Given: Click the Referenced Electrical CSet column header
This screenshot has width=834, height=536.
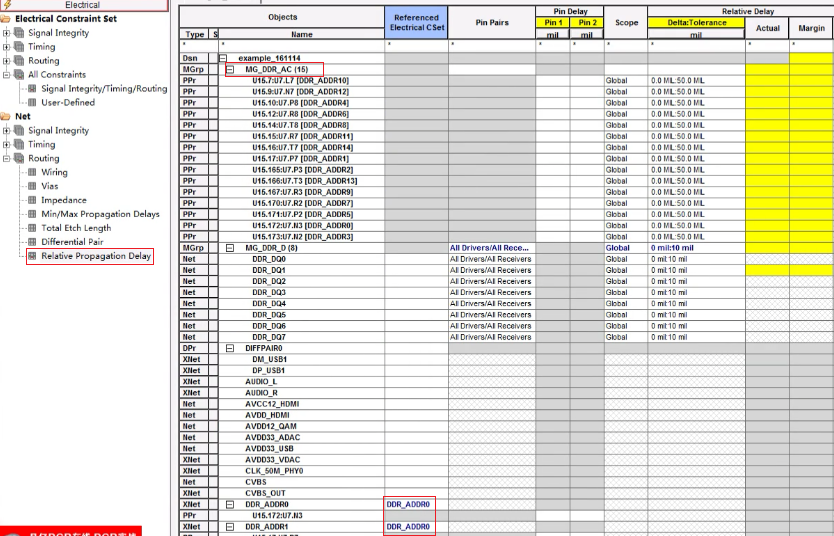Looking at the screenshot, I should coord(415,22).
